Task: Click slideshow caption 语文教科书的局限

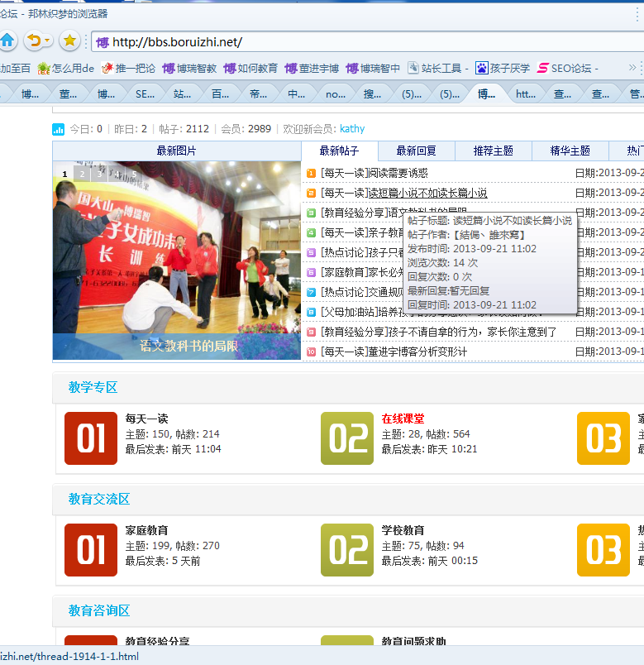Action: [188, 346]
